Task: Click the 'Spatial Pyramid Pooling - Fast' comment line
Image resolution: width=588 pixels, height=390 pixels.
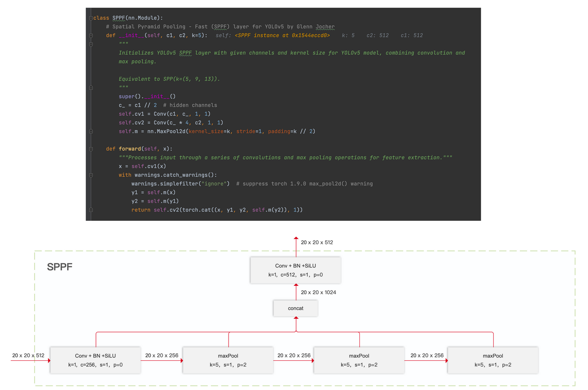Action: point(220,27)
